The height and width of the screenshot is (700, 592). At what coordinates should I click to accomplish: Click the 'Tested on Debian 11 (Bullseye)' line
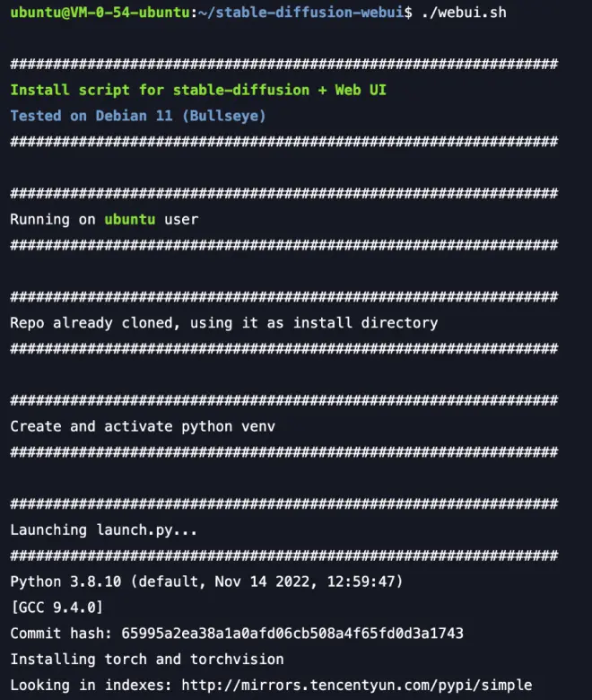138,116
